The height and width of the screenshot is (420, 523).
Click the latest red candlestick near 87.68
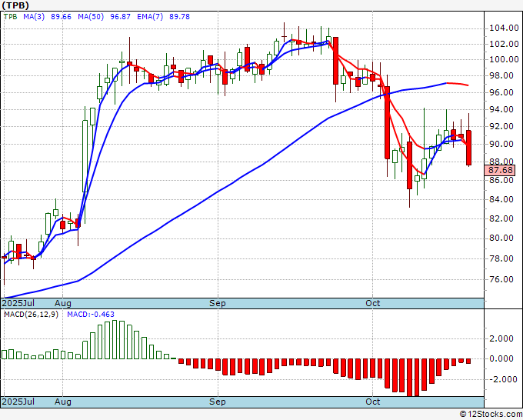(x=468, y=148)
